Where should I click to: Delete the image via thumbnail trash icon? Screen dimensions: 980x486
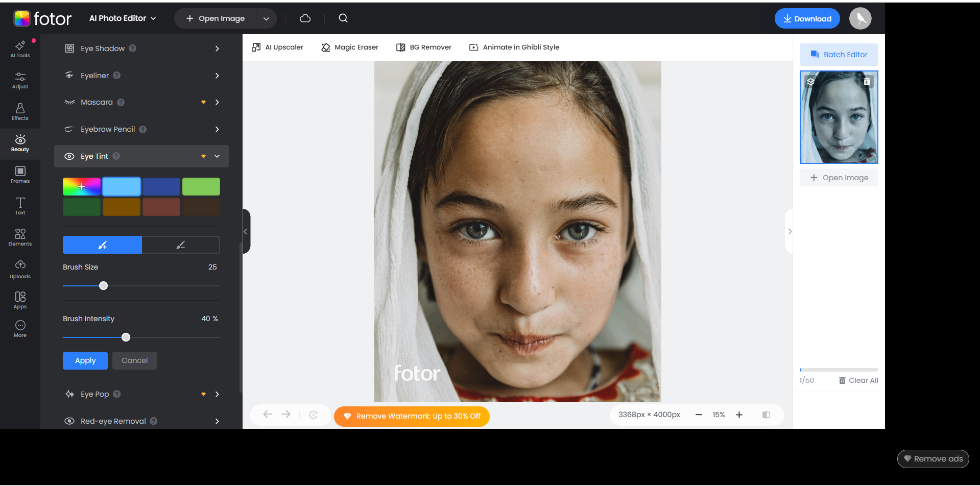coord(867,81)
